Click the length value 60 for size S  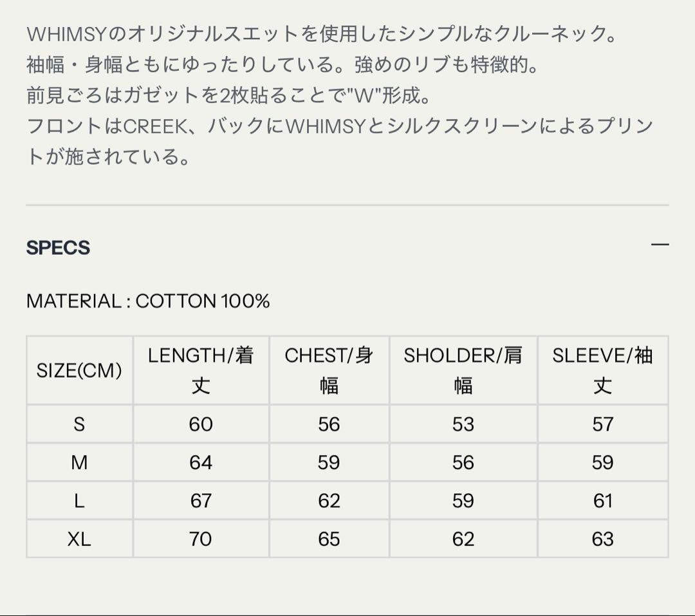click(201, 424)
